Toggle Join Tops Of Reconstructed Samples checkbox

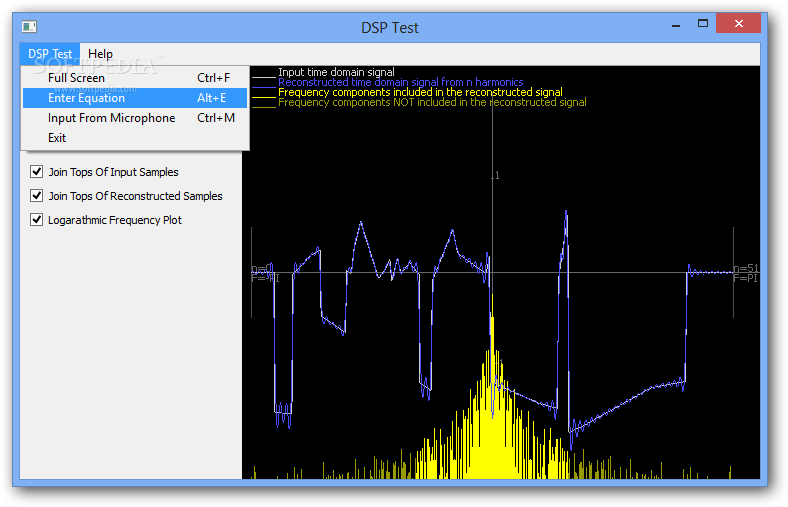pos(37,196)
